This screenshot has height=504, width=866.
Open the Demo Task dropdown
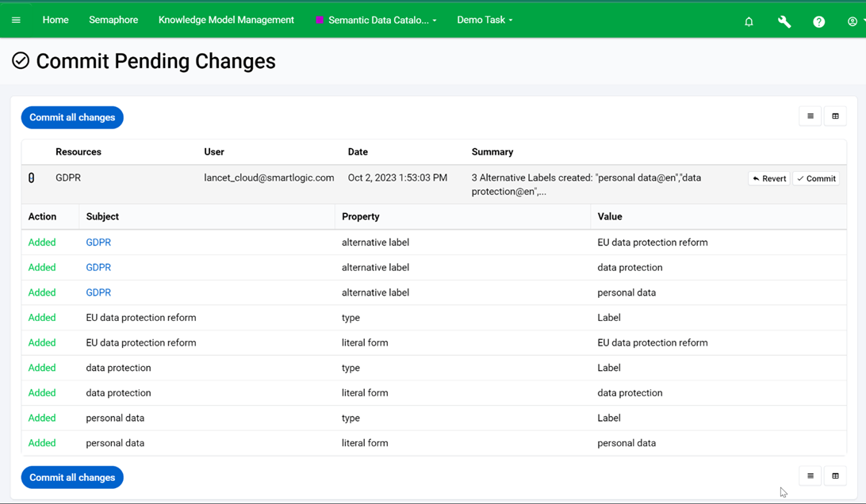pos(485,20)
